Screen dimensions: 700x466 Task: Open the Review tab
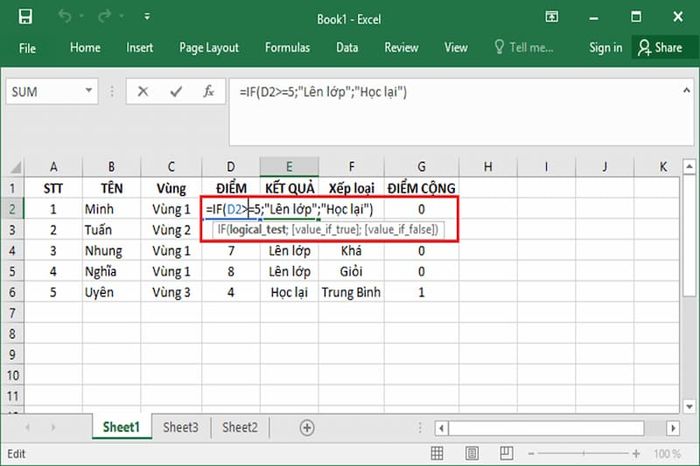click(x=401, y=48)
